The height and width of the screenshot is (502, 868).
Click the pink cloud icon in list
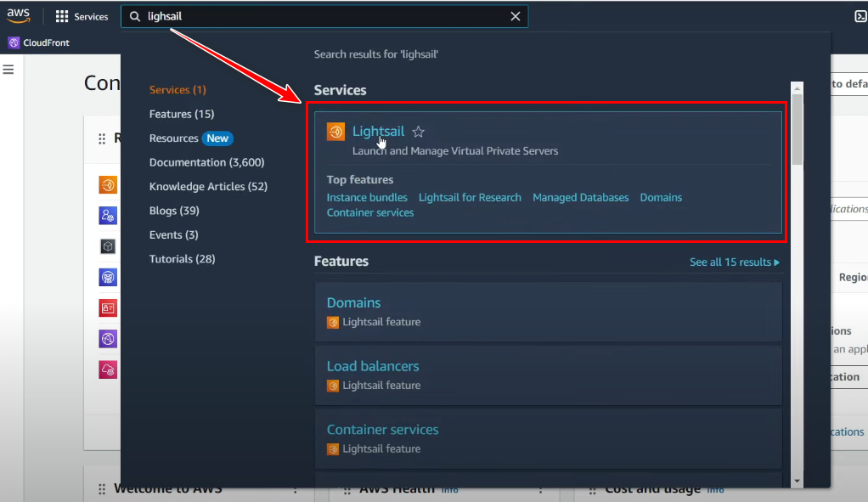coord(108,369)
